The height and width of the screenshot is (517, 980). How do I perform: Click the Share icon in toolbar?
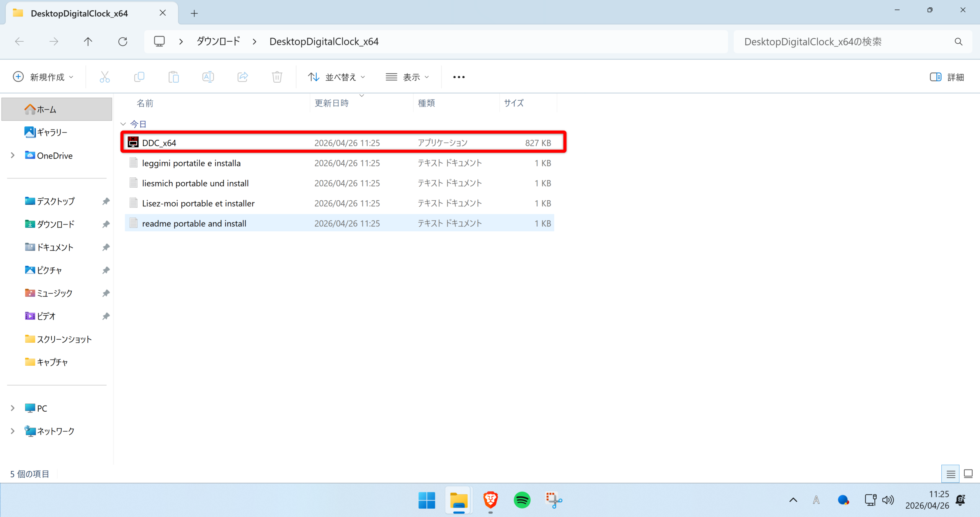pyautogui.click(x=243, y=77)
